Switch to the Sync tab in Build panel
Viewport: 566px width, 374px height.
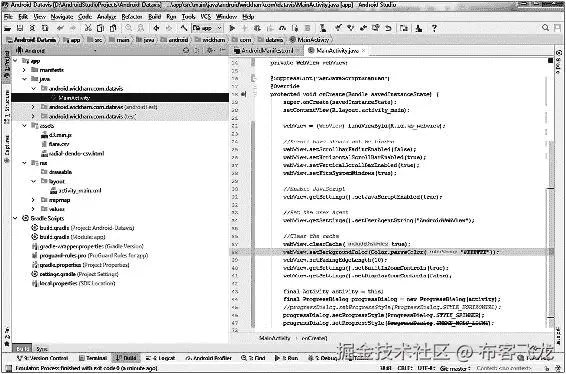(42, 349)
